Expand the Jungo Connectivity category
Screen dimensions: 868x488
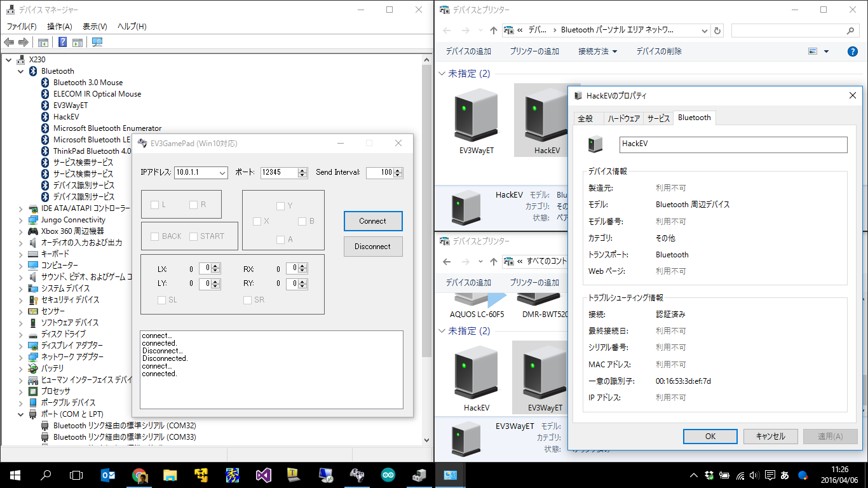point(20,220)
